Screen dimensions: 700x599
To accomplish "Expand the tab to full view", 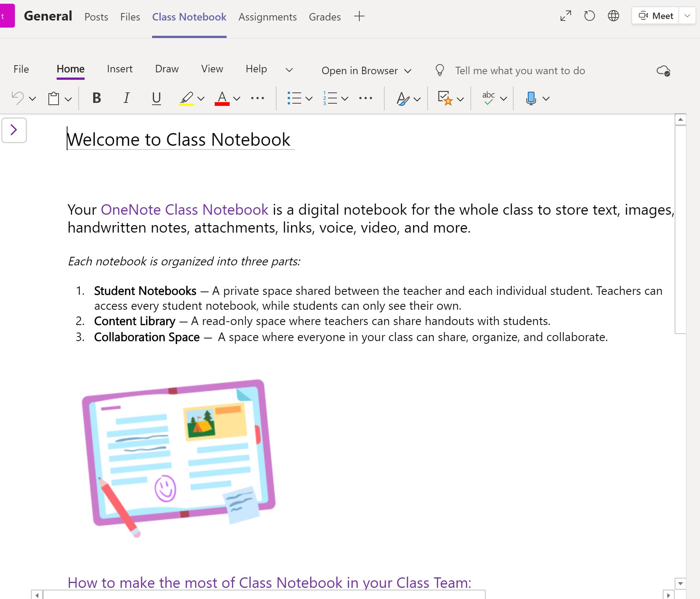I will tap(566, 16).
